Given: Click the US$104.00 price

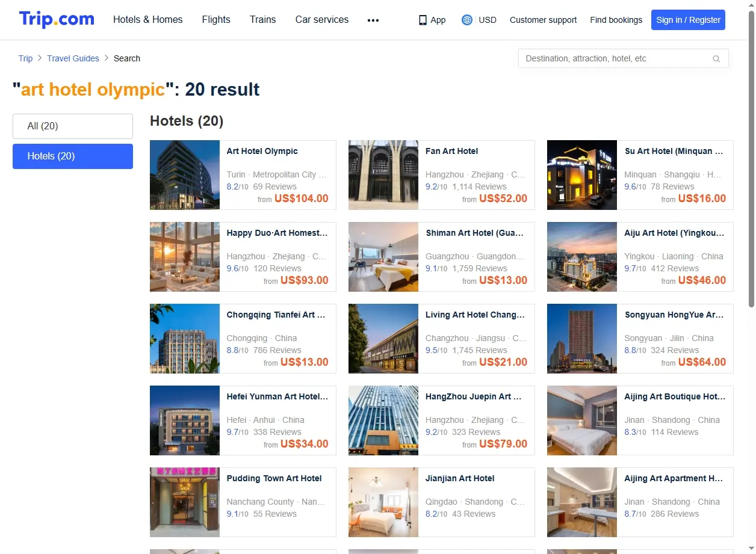Looking at the screenshot, I should click(x=302, y=199).
